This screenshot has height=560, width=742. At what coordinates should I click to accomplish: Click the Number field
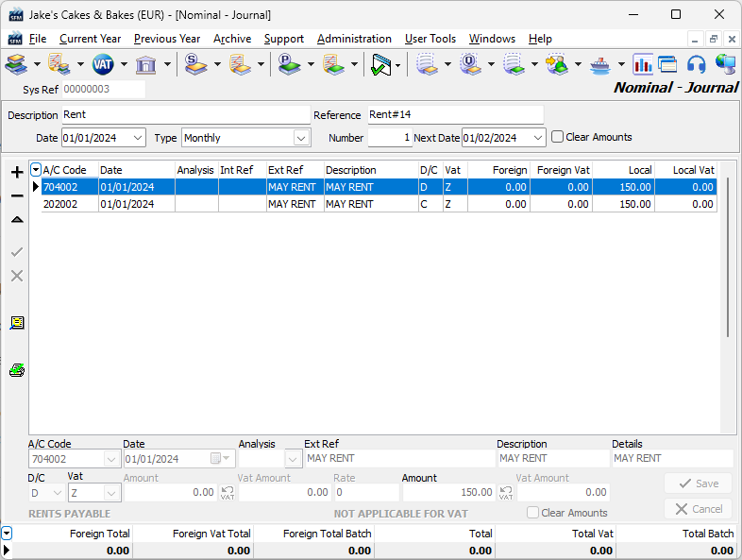click(390, 138)
